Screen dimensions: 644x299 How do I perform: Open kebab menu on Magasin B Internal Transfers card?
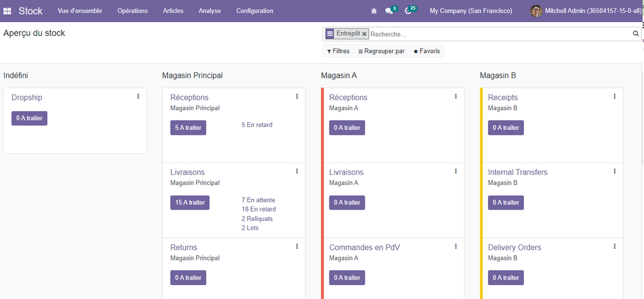(614, 171)
